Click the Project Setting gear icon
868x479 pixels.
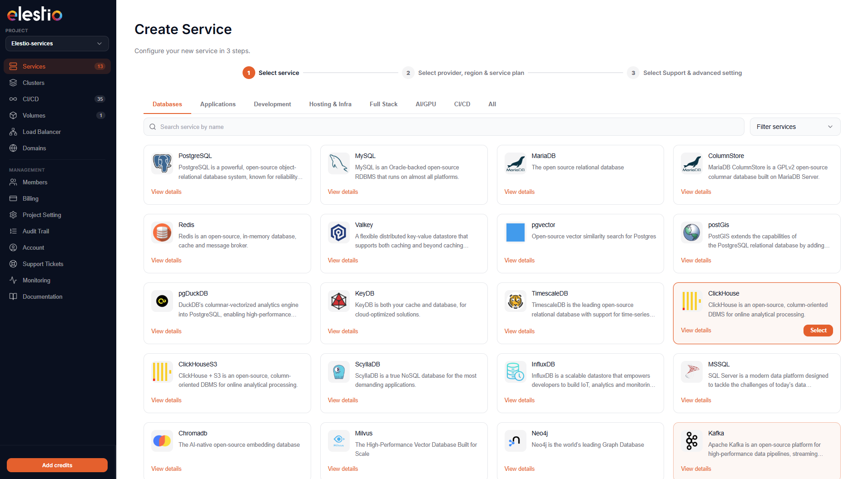point(13,215)
